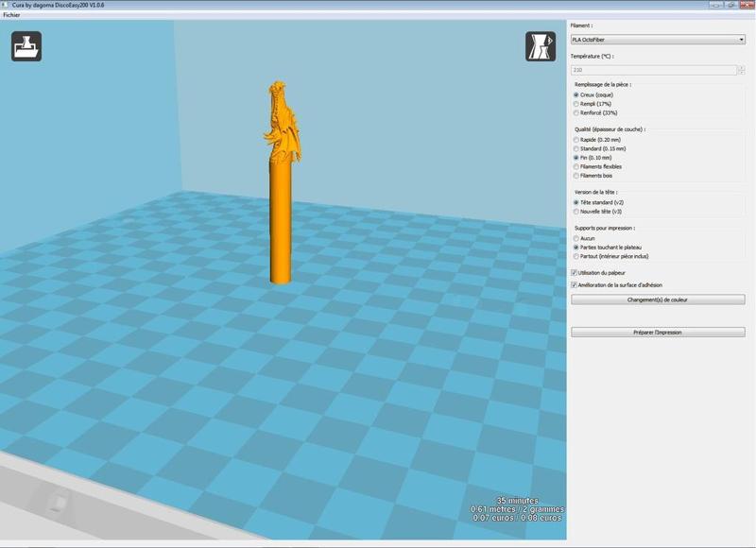
Task: Click the Température input field
Action: (654, 70)
